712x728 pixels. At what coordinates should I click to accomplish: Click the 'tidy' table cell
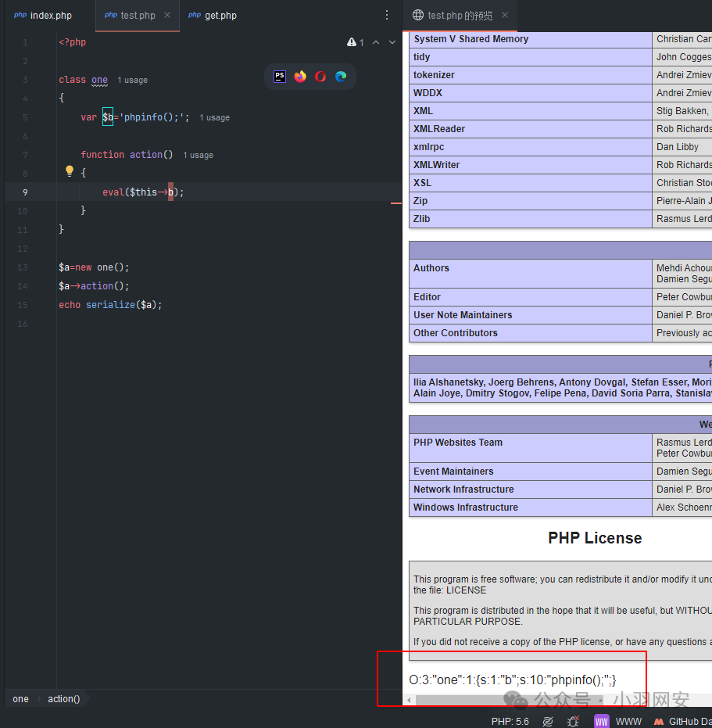(x=531, y=57)
